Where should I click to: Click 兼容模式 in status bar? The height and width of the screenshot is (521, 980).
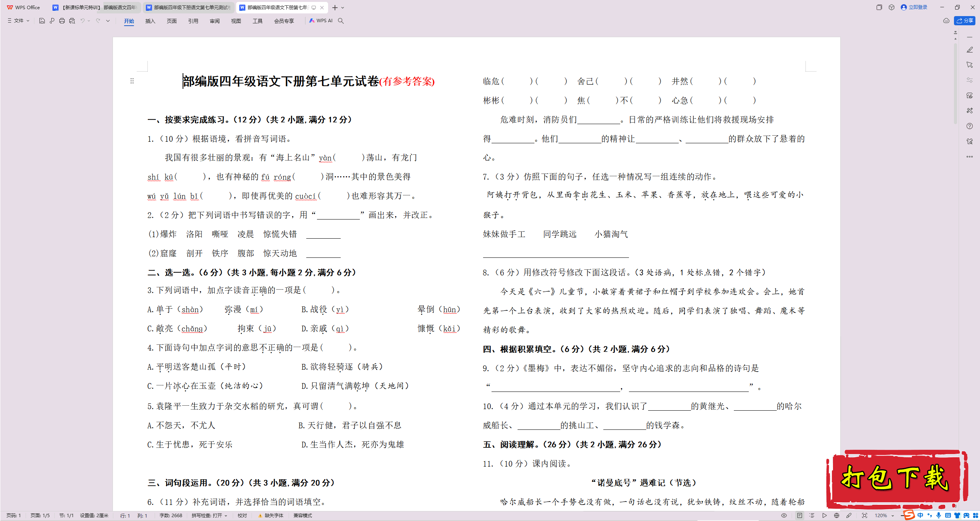point(303,516)
